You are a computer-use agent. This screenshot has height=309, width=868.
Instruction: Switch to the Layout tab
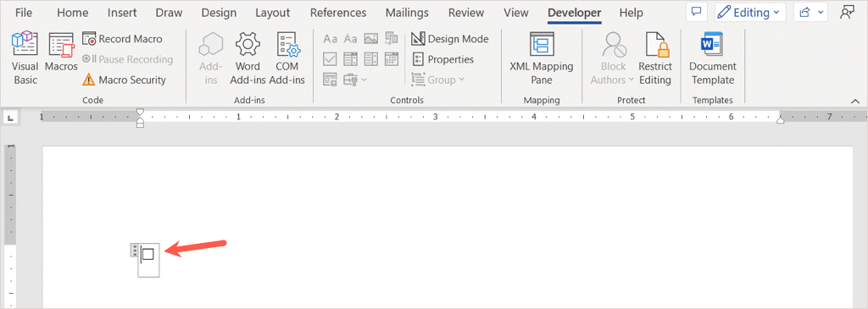click(x=273, y=13)
